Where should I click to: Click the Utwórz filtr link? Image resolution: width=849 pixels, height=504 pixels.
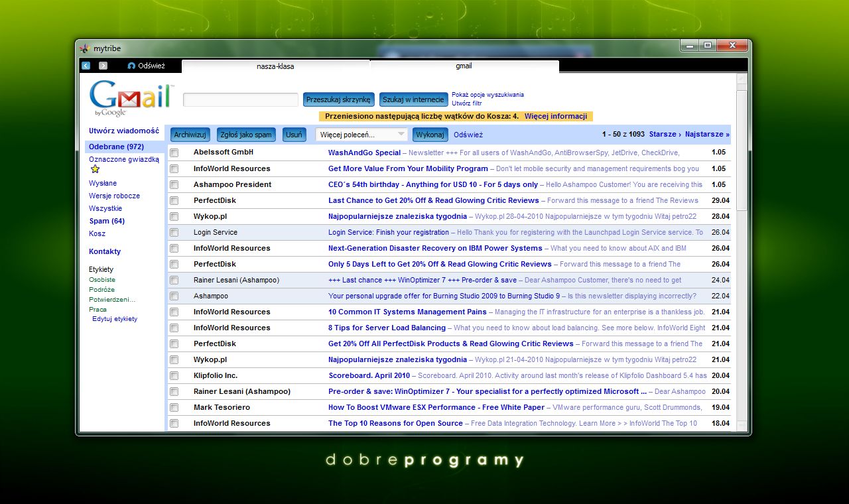click(467, 103)
